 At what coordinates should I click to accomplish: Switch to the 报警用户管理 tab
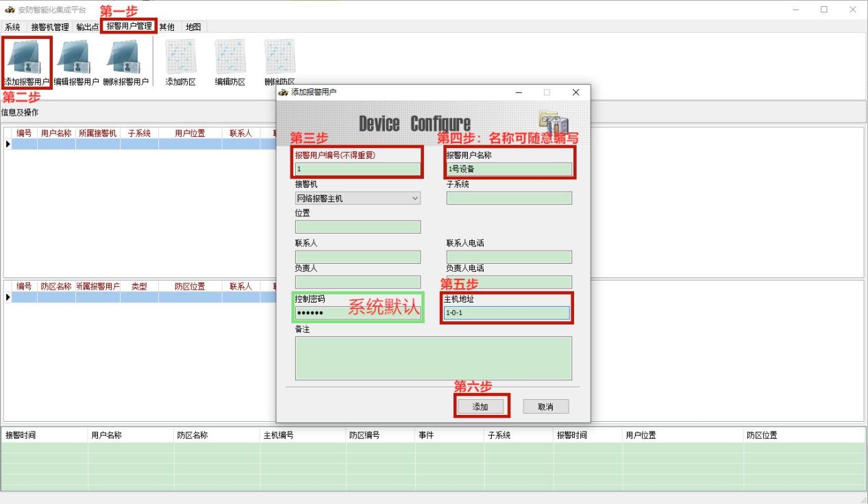pyautogui.click(x=129, y=27)
